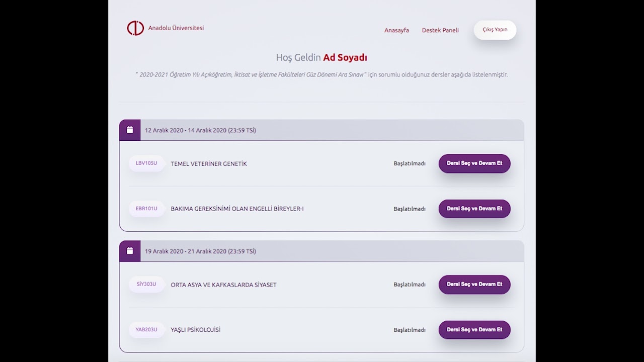Screen dimensions: 644x362
Task: Click BAKIMA GEREKSİNİMİ OLAN ENGELLİ BİREYLER-I title
Action: (x=237, y=209)
